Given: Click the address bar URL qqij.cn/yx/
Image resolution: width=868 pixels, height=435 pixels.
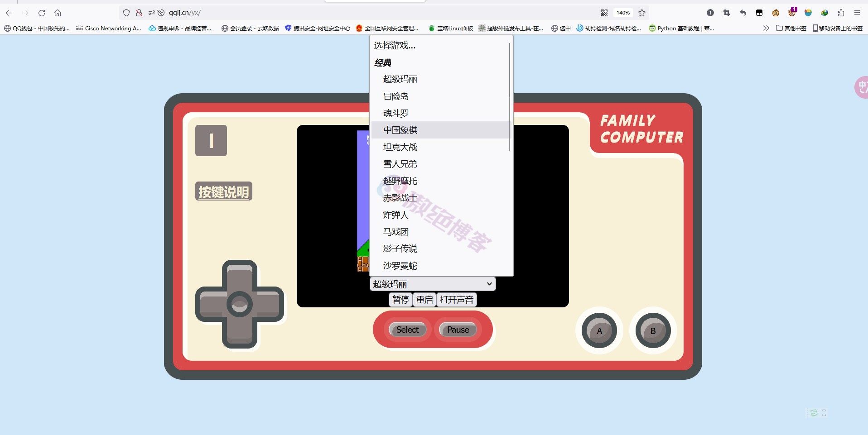Looking at the screenshot, I should [185, 13].
